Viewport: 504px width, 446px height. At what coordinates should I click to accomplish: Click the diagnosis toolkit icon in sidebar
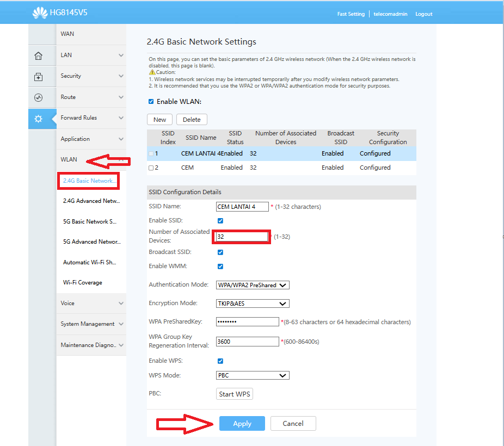pyautogui.click(x=38, y=77)
